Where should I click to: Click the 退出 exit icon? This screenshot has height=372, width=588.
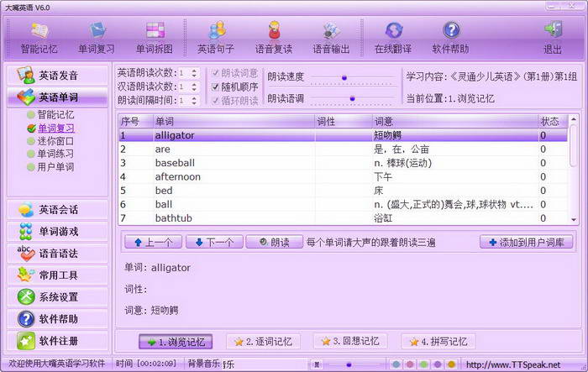click(x=553, y=38)
